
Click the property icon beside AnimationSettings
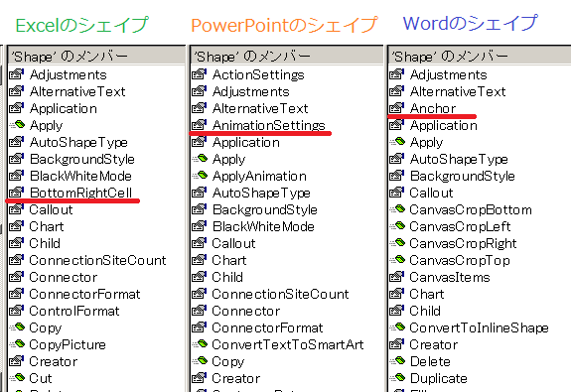(x=200, y=125)
